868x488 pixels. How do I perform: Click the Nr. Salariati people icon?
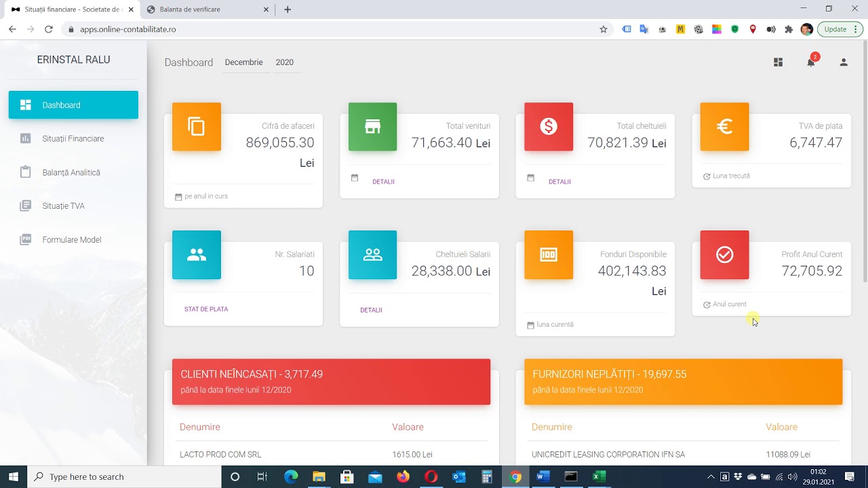pos(197,255)
